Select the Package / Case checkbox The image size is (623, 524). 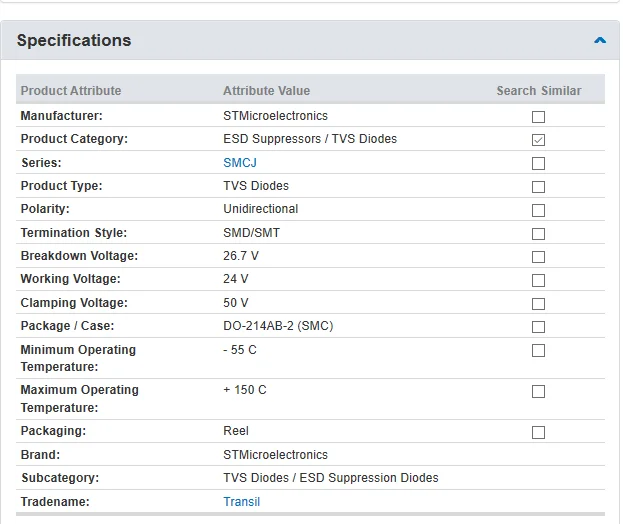538,327
